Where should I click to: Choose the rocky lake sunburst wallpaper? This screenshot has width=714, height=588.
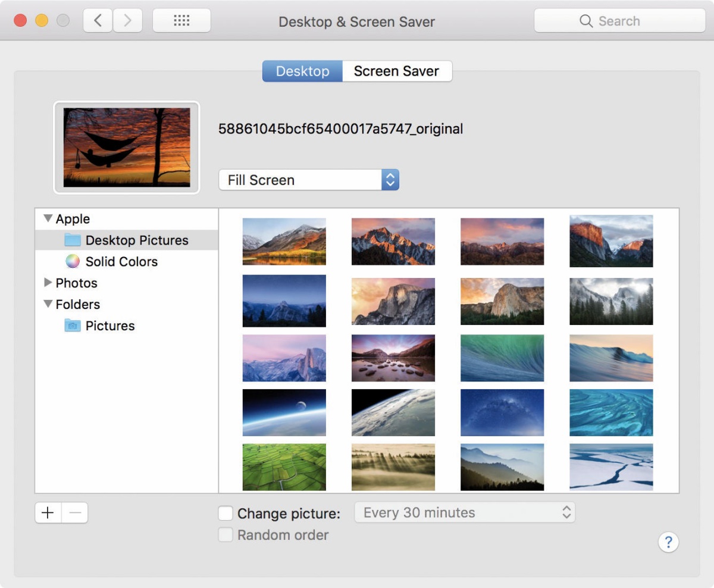(x=393, y=358)
